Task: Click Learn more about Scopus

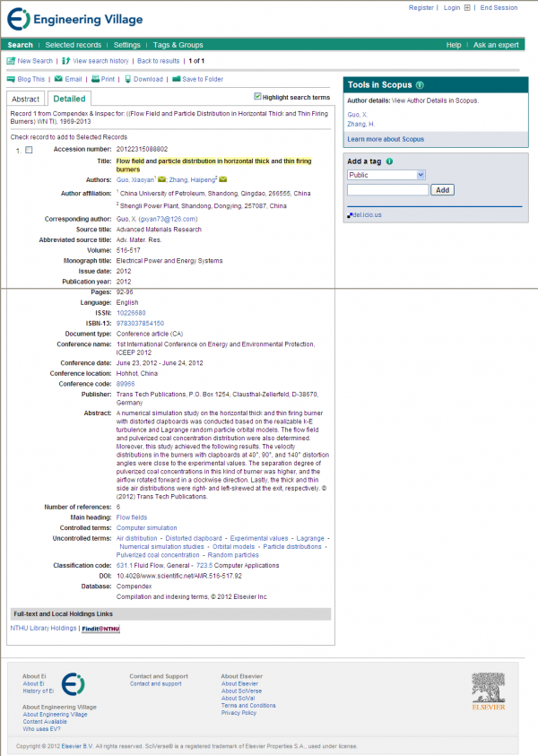Action: pyautogui.click(x=386, y=139)
